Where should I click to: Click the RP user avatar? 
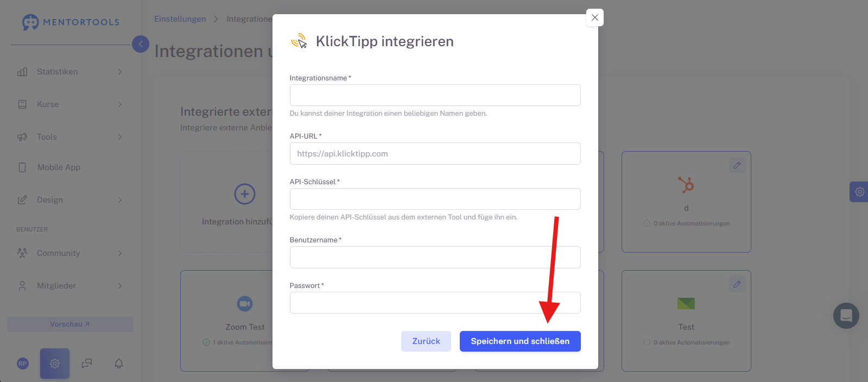tap(22, 364)
